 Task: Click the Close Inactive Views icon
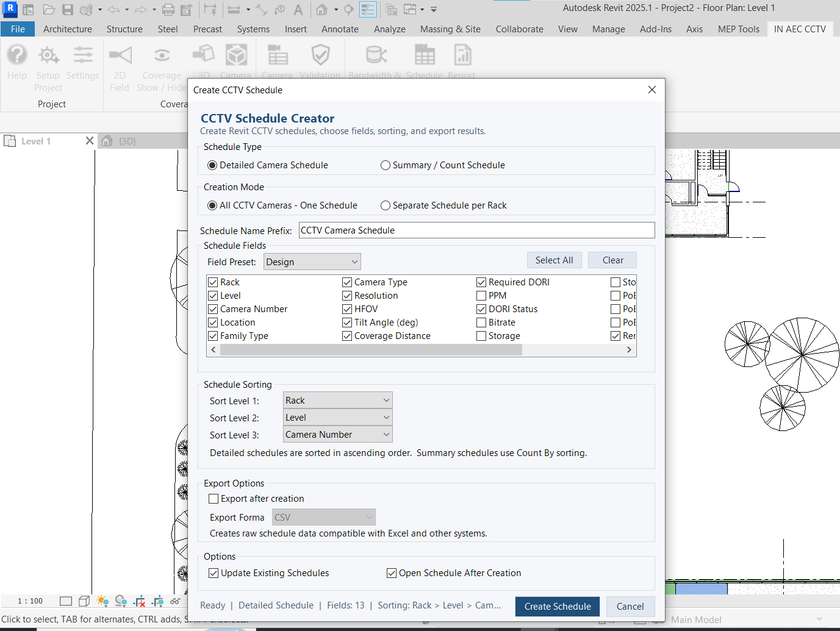click(392, 10)
